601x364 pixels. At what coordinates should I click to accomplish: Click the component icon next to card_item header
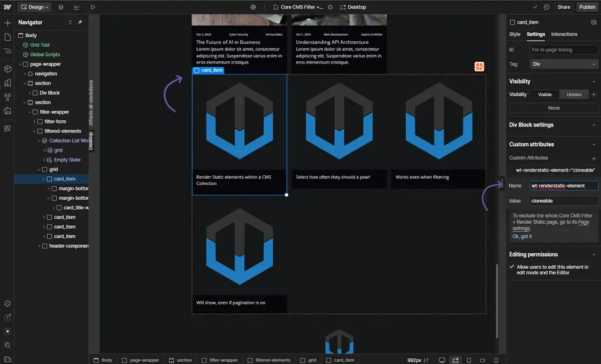point(594,22)
